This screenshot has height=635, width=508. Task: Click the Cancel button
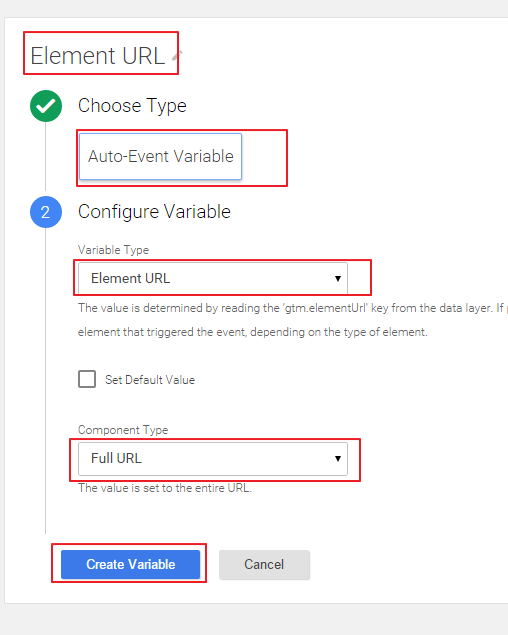[264, 564]
